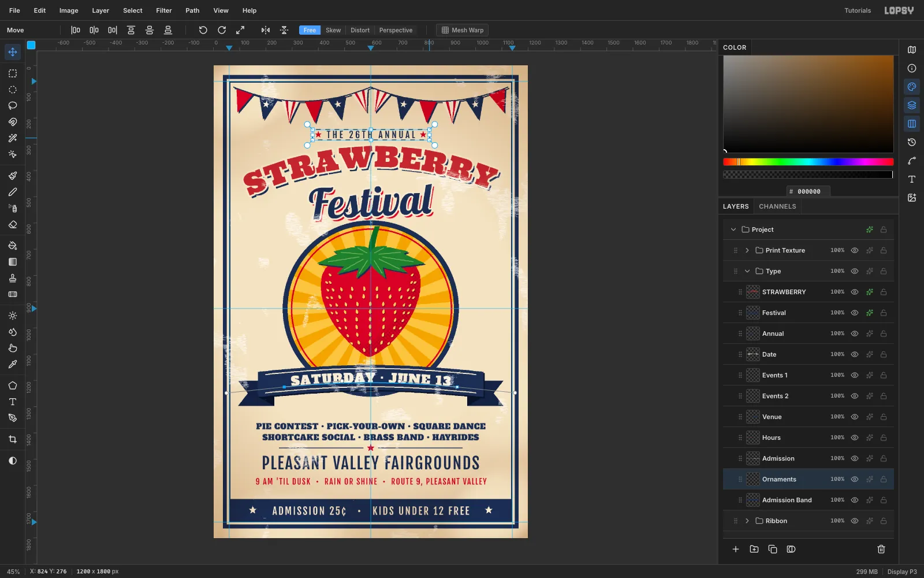Open the Tutorials link
This screenshot has width=924, height=578.
click(858, 10)
